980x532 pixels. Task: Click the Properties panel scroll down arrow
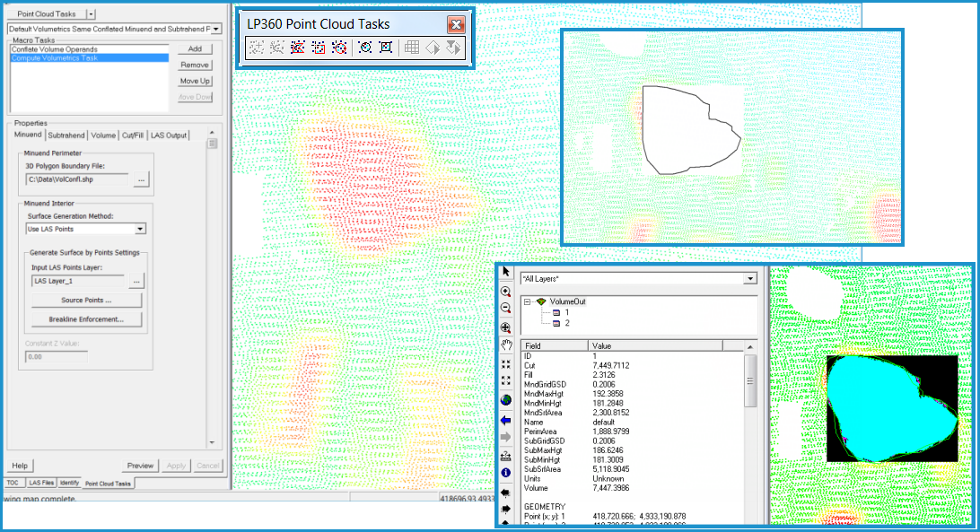[212, 442]
